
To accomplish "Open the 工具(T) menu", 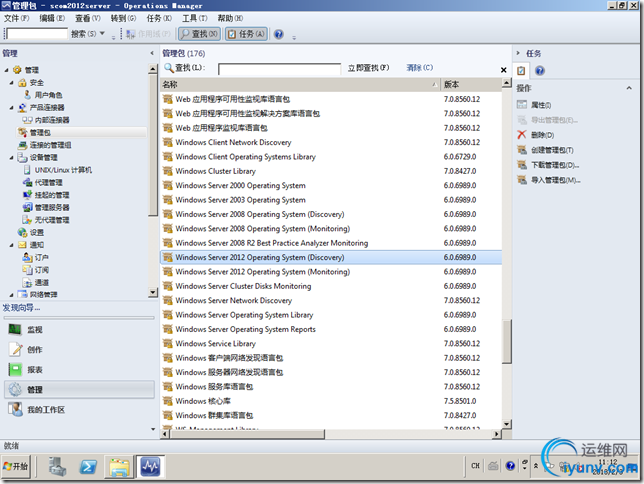I will point(195,18).
